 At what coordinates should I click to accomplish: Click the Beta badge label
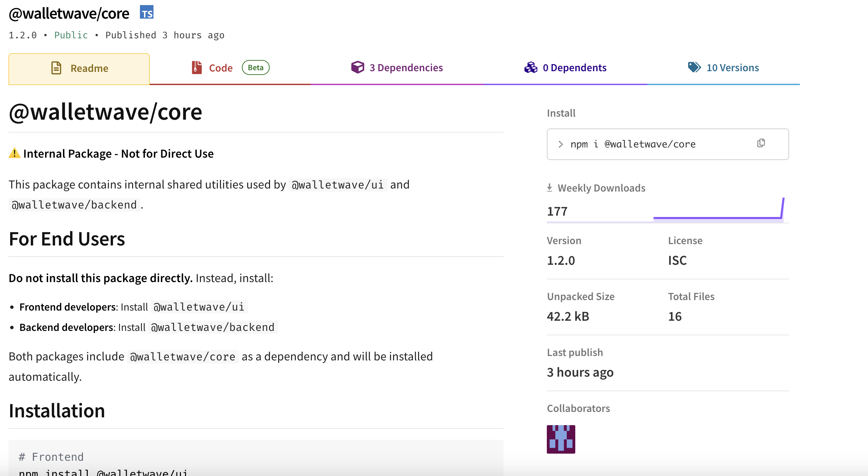pyautogui.click(x=255, y=67)
